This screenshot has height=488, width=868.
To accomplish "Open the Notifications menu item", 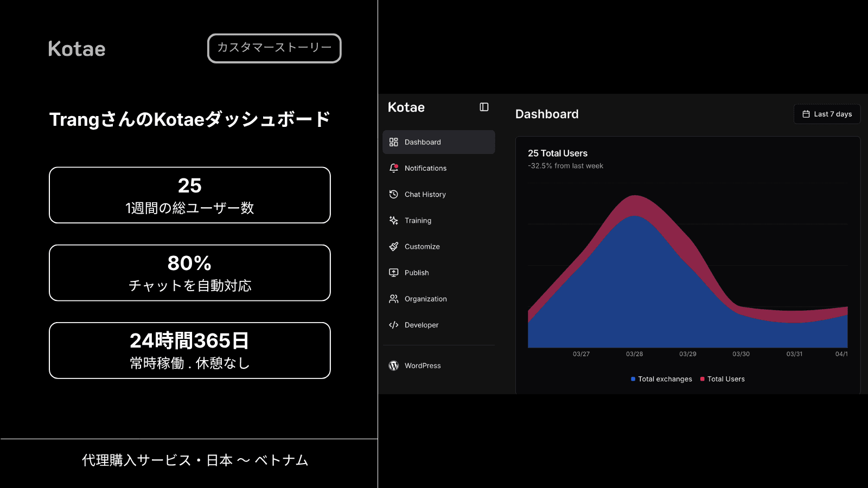I will coord(439,168).
